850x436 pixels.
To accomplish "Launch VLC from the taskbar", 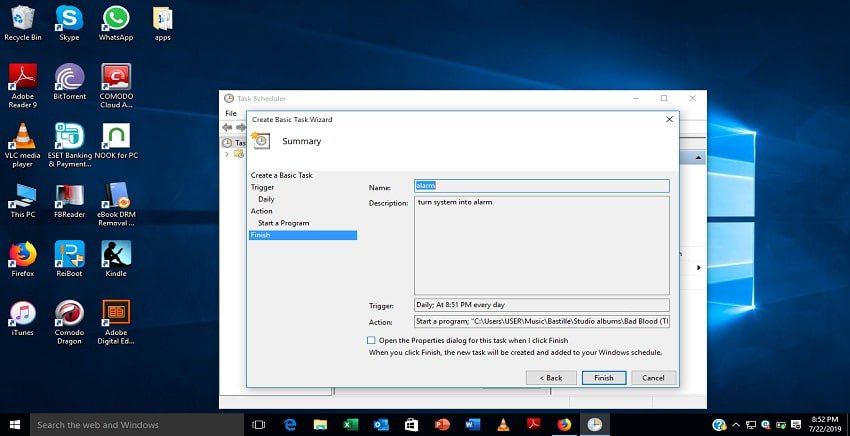I will pos(503,425).
